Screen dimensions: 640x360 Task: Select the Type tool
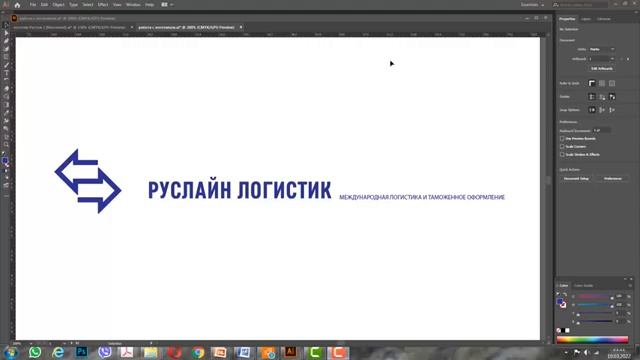pos(6,73)
